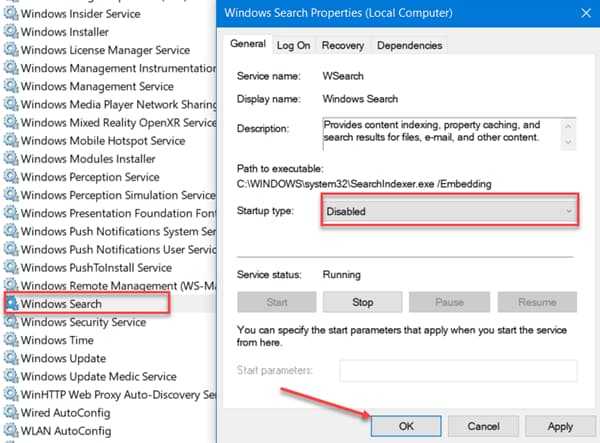Click the gear icon beside Windows Push Notifications User Service
Image resolution: width=600 pixels, height=443 pixels.
(x=11, y=249)
